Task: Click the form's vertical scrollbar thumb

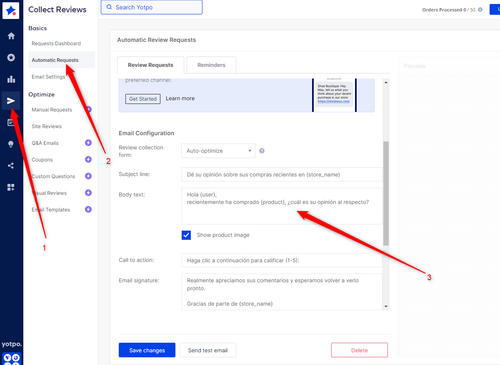Action: pyautogui.click(x=386, y=193)
